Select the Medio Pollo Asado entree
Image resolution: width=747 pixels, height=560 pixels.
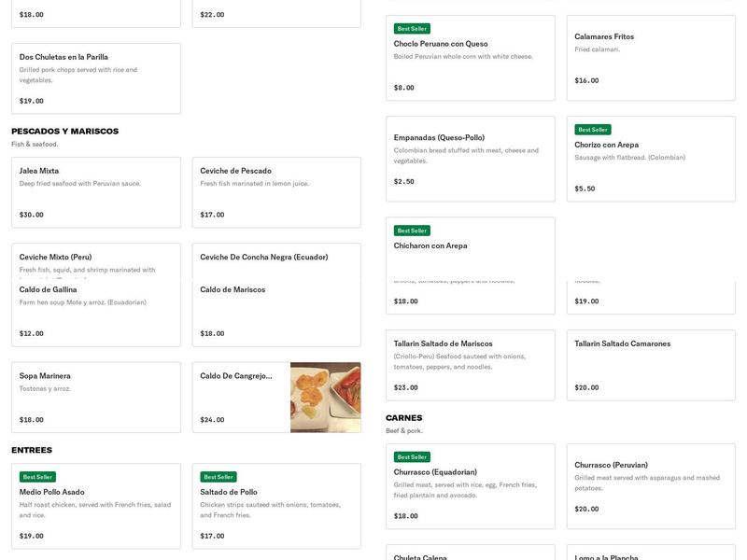pos(95,506)
